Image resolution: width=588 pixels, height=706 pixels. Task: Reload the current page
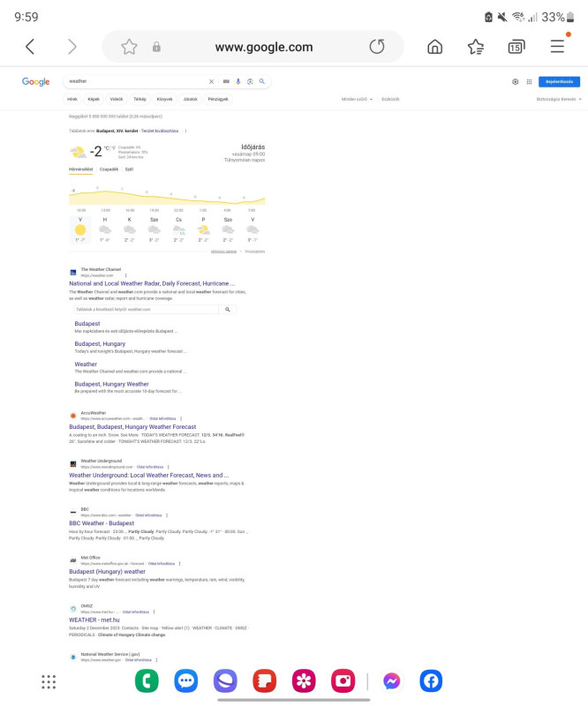377,47
